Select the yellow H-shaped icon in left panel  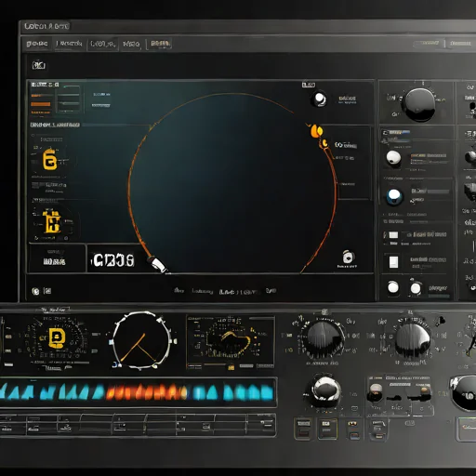(51, 221)
